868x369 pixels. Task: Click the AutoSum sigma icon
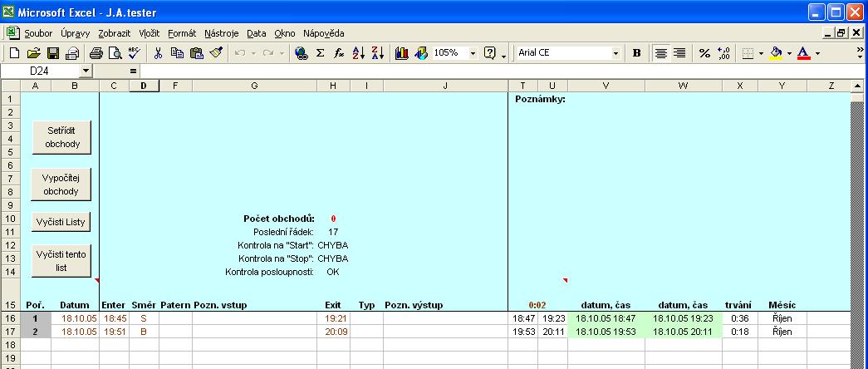tap(320, 53)
